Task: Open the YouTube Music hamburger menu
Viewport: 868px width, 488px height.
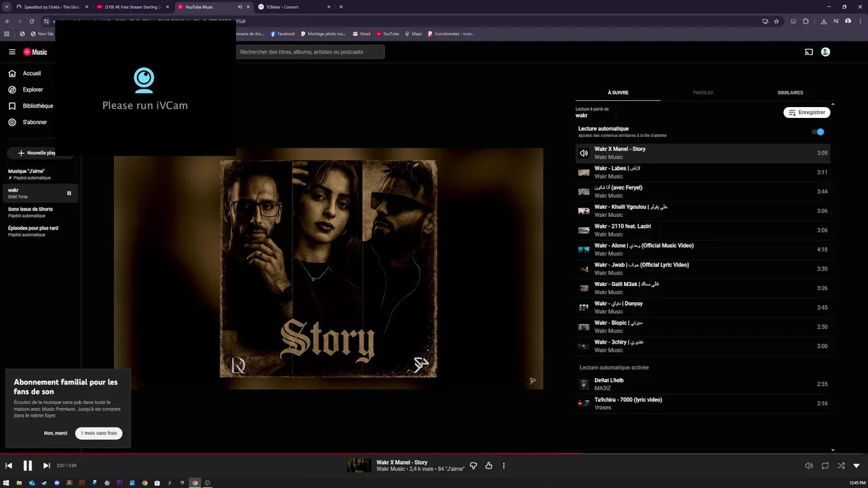Action: [12, 52]
